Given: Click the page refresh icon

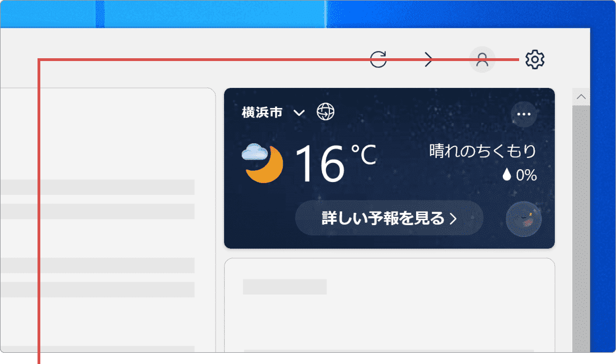Looking at the screenshot, I should tap(379, 58).
